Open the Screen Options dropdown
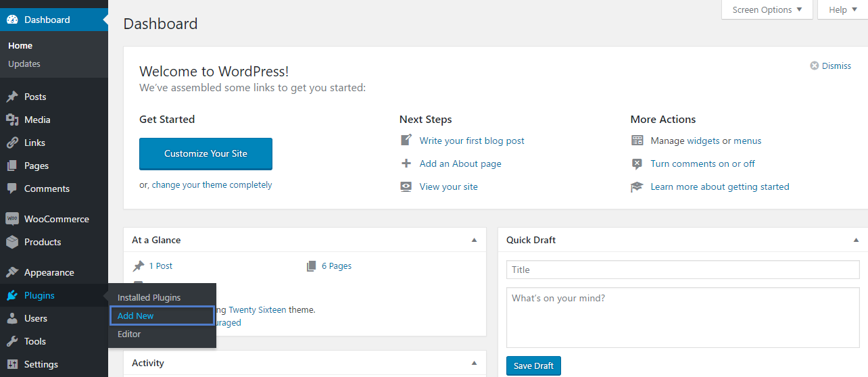Image resolution: width=868 pixels, height=377 pixels. pos(767,9)
